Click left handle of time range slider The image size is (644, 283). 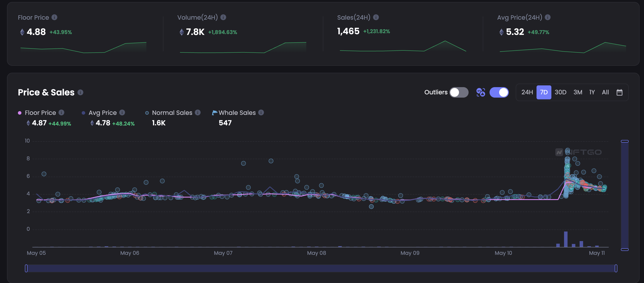pos(26,269)
